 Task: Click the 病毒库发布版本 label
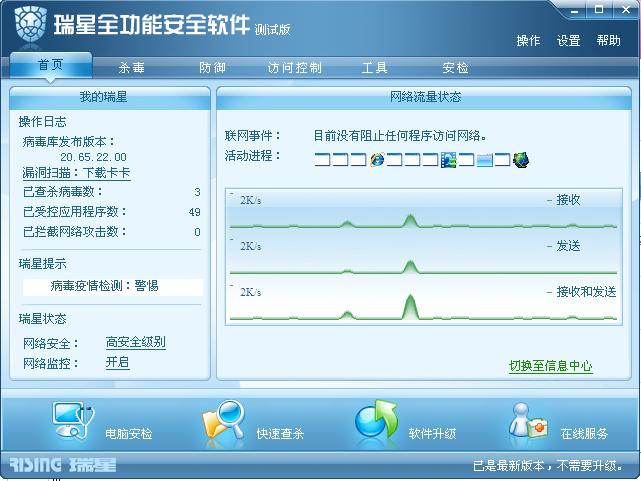point(69,142)
